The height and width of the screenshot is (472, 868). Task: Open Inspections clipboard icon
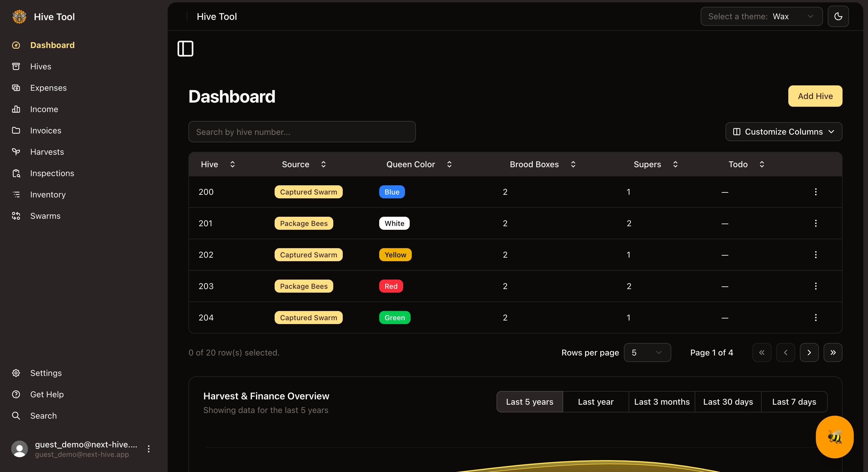(16, 173)
